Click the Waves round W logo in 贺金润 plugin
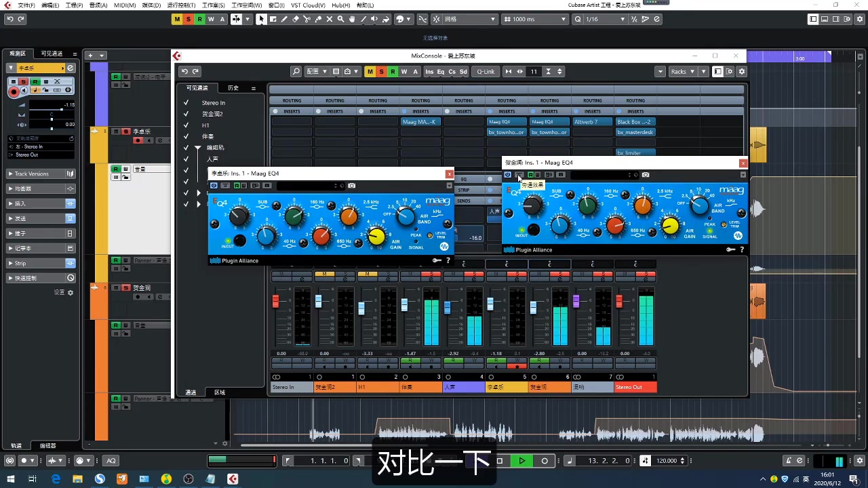The height and width of the screenshot is (488, 868). pyautogui.click(x=738, y=237)
